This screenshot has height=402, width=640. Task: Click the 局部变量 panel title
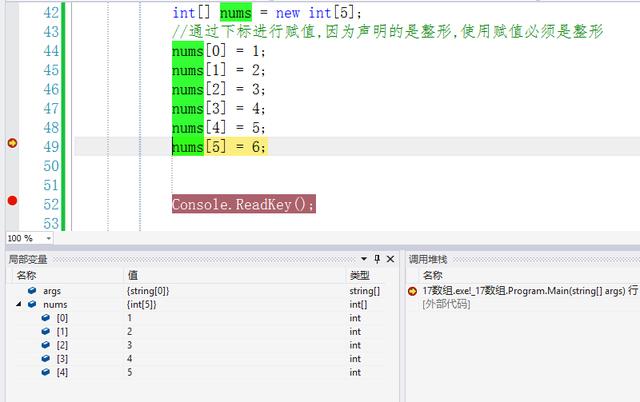28,259
